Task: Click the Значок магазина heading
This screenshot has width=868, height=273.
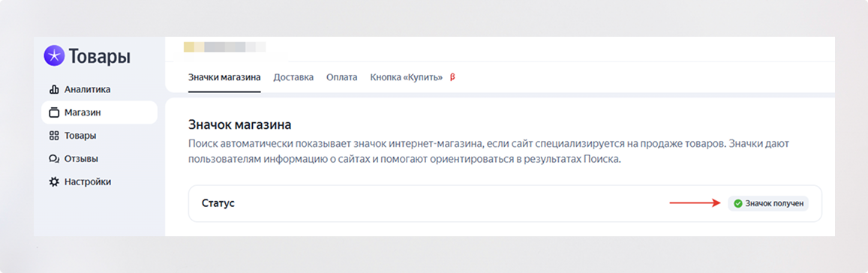Action: coord(240,124)
